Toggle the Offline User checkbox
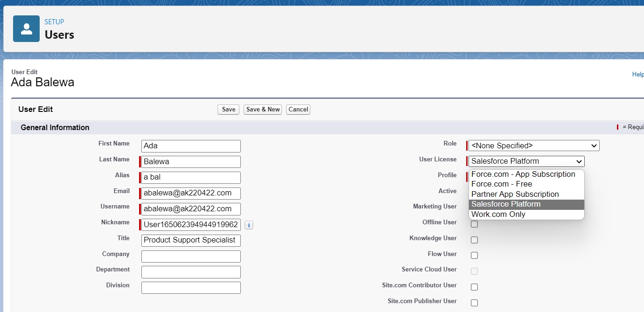Viewport: 644px width, 312px height. 474,224
